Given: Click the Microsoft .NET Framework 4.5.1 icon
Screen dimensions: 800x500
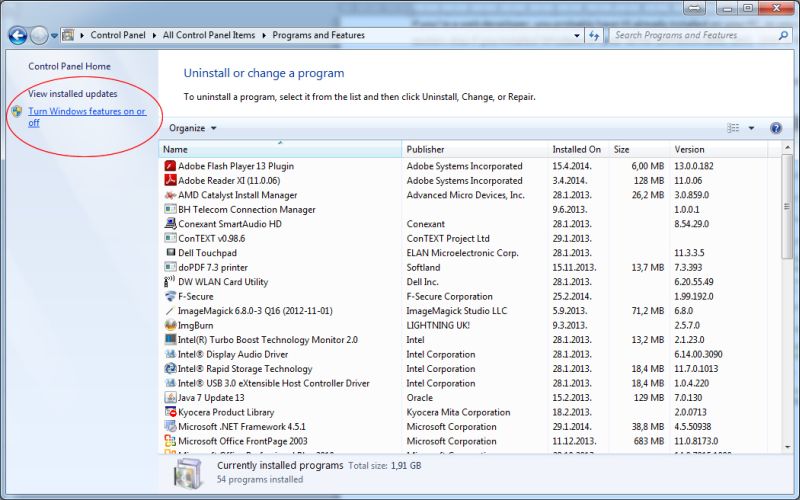Looking at the screenshot, I should click(170, 426).
